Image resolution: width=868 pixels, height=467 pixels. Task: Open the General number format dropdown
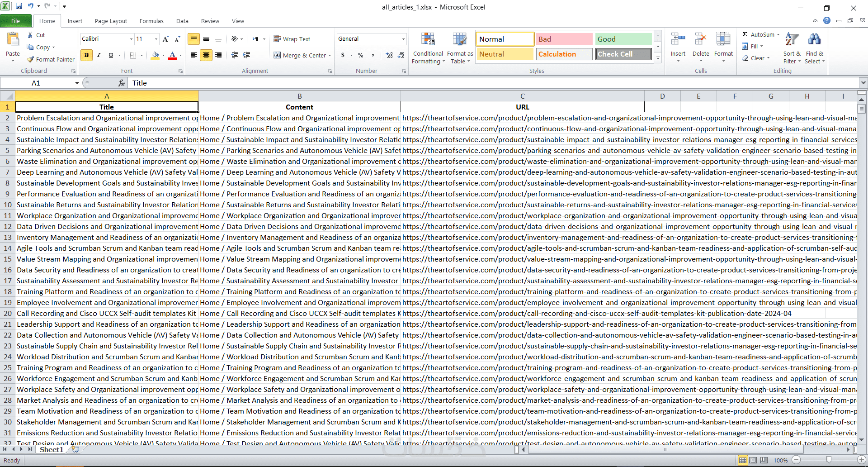403,39
